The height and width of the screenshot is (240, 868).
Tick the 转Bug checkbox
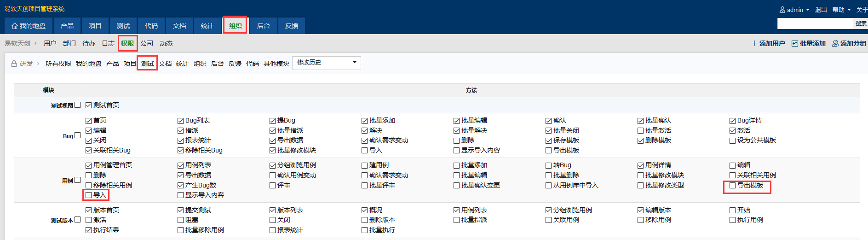(x=548, y=165)
